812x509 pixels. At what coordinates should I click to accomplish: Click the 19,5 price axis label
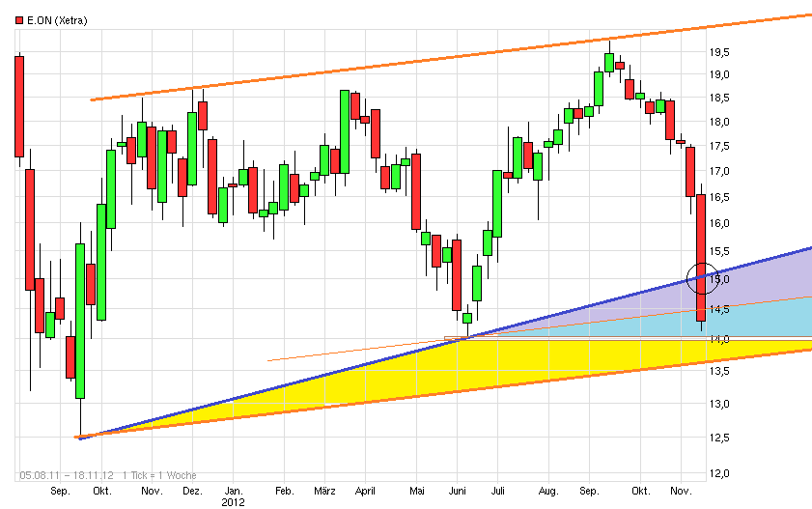pos(719,52)
